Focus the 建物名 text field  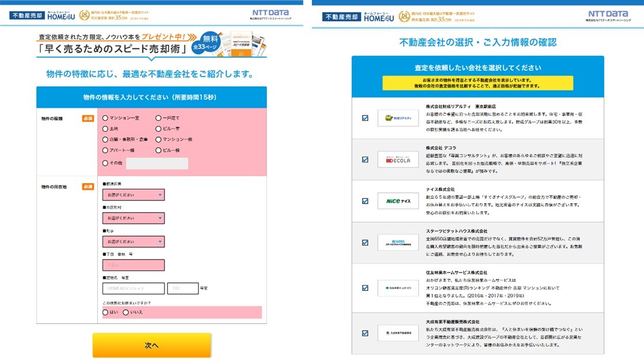(x=133, y=289)
